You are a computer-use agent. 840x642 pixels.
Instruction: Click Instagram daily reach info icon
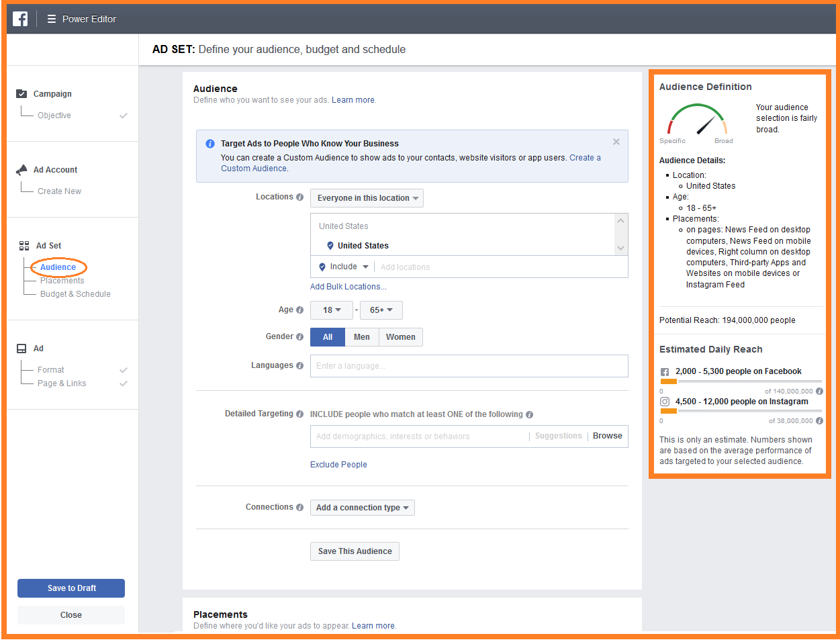pos(819,421)
